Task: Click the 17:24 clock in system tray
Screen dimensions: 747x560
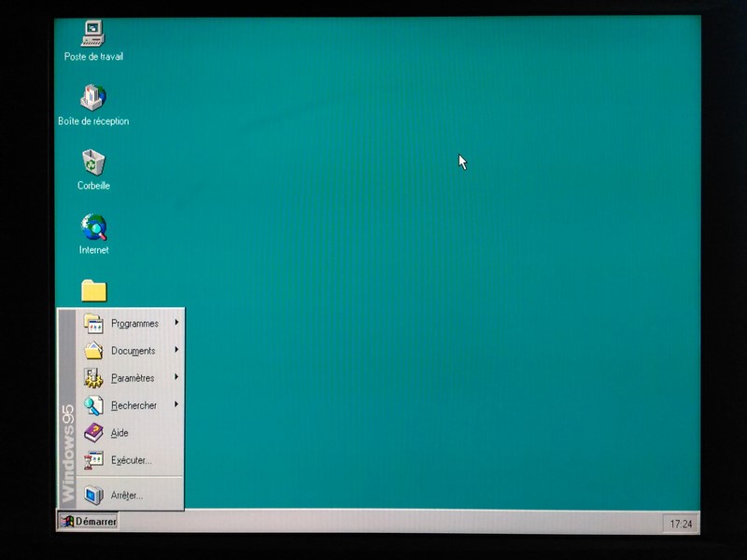Action: pyautogui.click(x=681, y=524)
